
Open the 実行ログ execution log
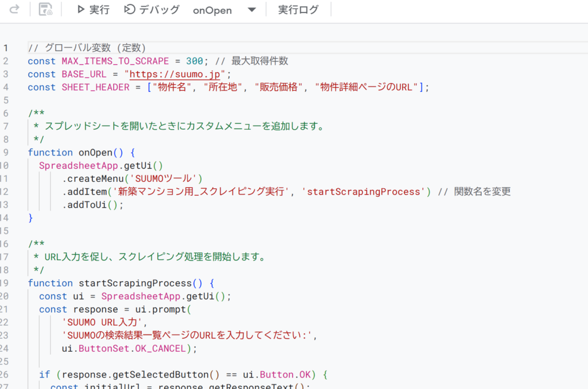click(x=298, y=10)
